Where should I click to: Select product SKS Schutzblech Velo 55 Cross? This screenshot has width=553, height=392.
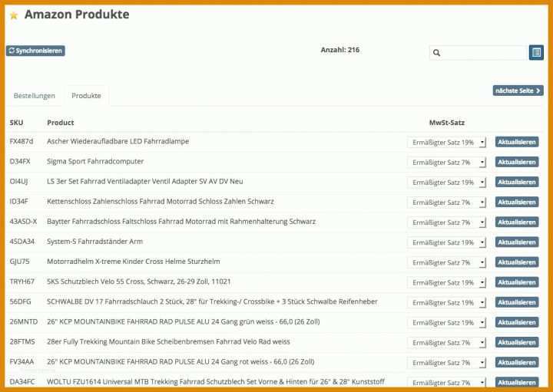pyautogui.click(x=138, y=282)
